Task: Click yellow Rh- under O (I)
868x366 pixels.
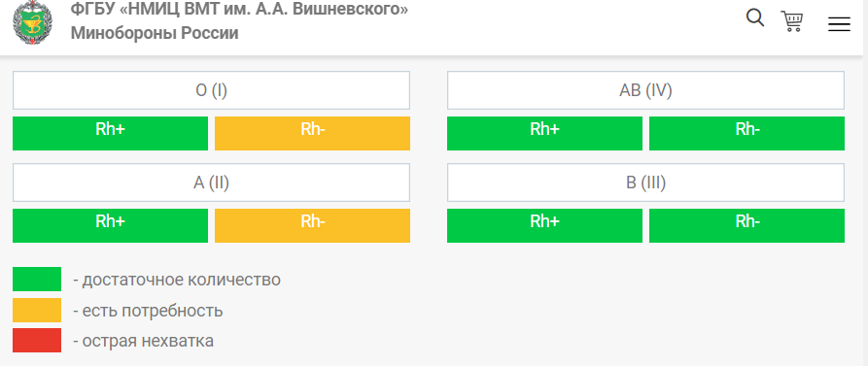Action: click(x=312, y=133)
